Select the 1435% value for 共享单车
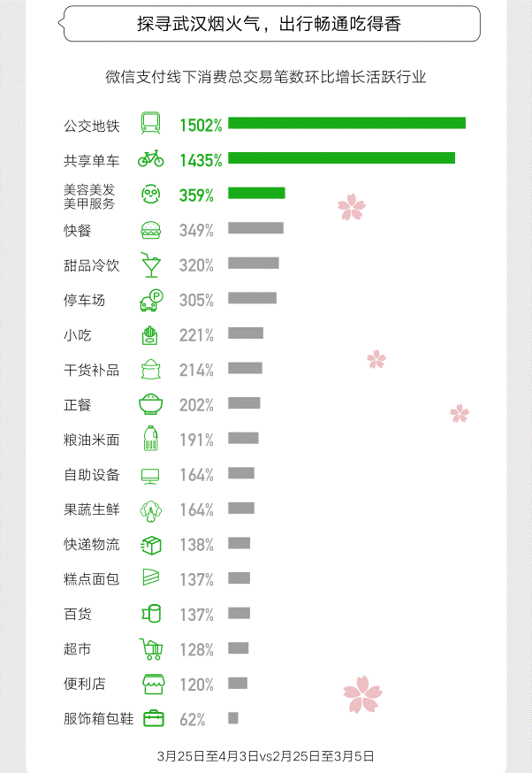Screen dimensions: 532x773 click(x=201, y=160)
